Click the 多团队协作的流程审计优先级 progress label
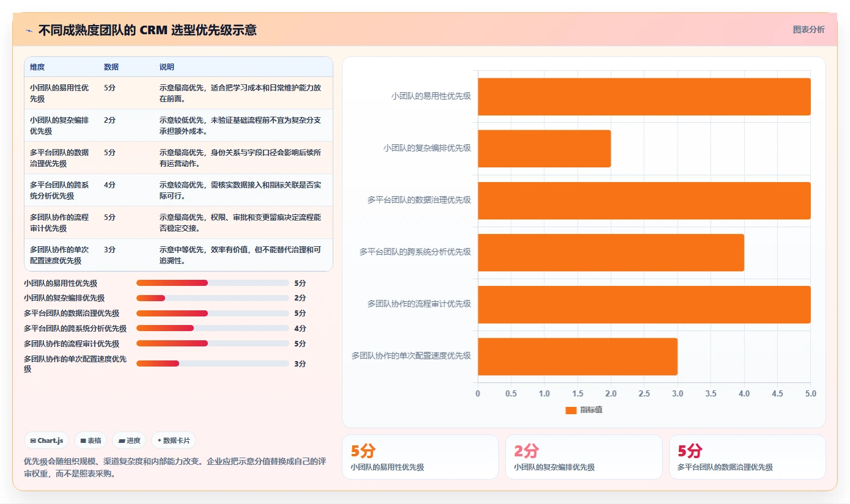Viewport: 850px width, 504px height. click(x=72, y=344)
